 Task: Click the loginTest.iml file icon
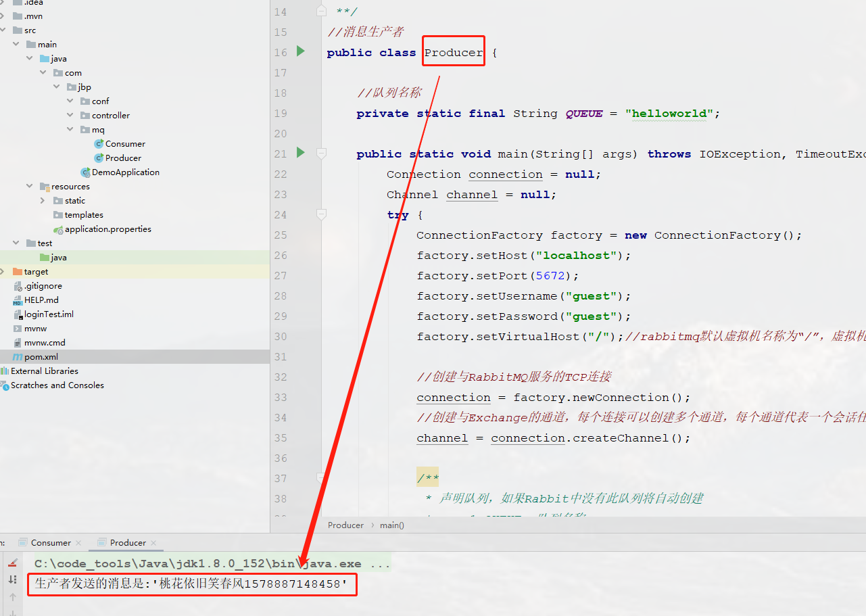pos(18,314)
